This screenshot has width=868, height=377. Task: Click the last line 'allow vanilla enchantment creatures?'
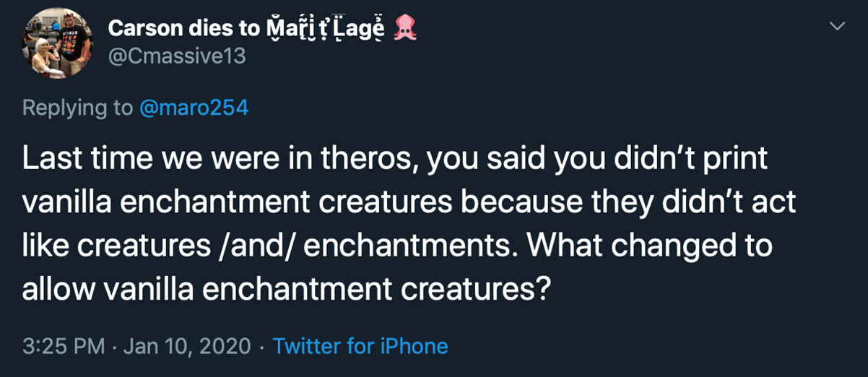pos(287,290)
